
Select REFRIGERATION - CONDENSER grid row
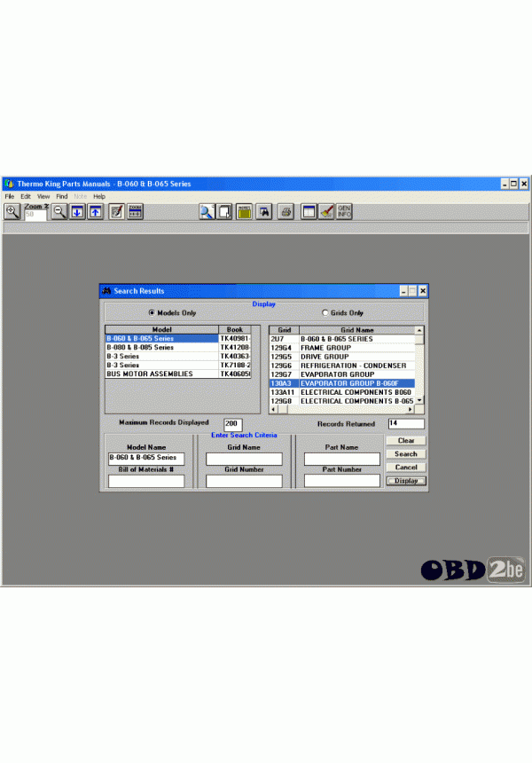point(353,366)
